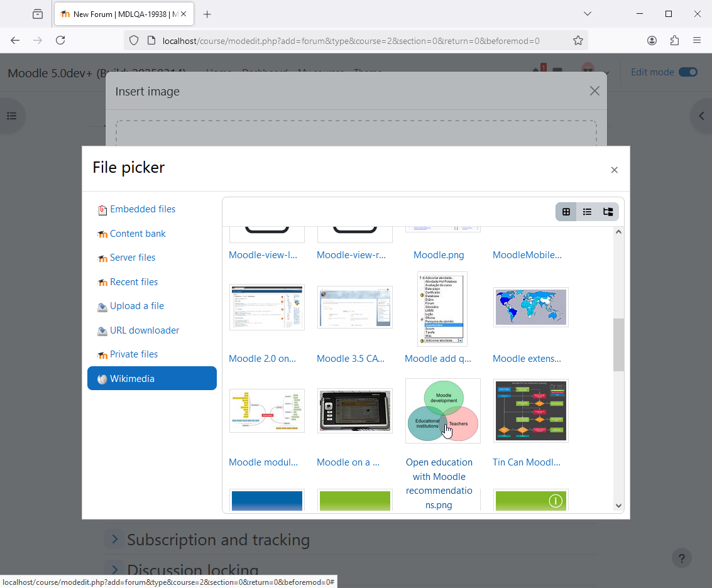Select Moodle add q... menu thumbnail

[x=442, y=308]
